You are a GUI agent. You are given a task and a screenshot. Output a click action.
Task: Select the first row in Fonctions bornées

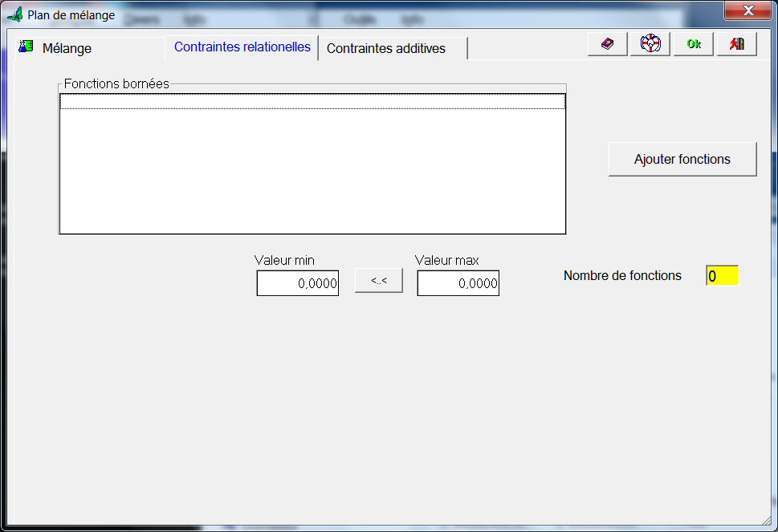[x=312, y=101]
